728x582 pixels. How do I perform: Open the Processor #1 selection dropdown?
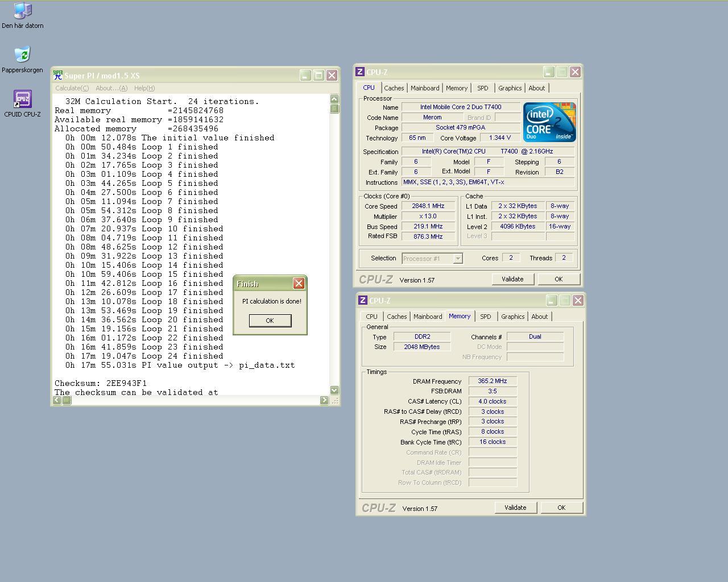pos(457,259)
